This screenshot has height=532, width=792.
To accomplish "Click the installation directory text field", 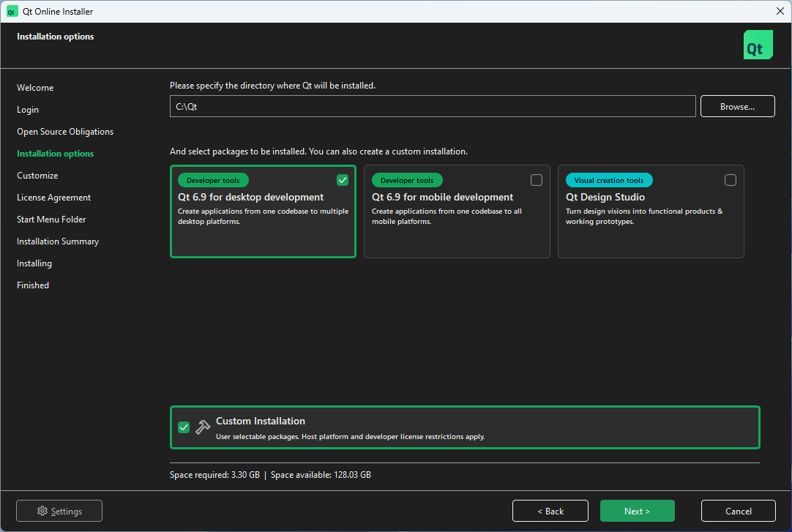I will click(432, 107).
